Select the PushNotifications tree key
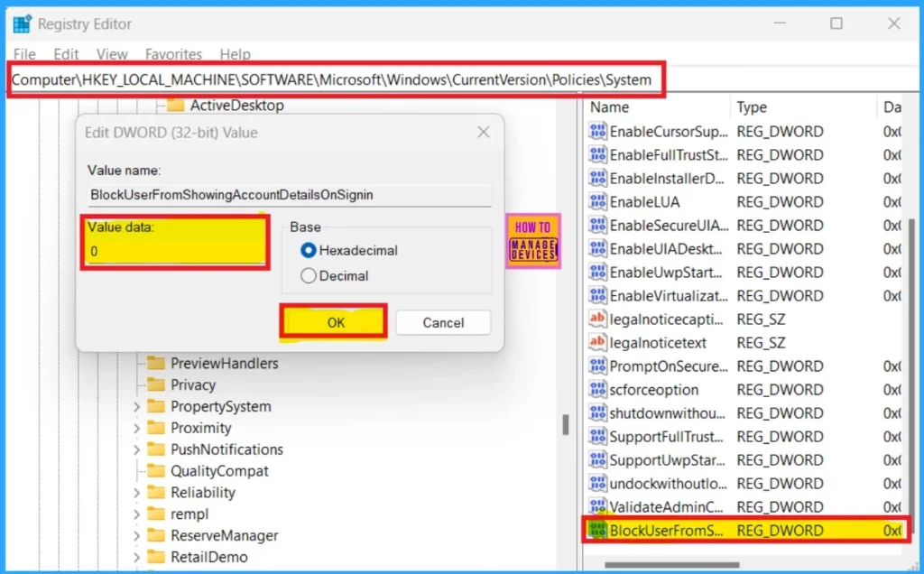 (x=226, y=449)
